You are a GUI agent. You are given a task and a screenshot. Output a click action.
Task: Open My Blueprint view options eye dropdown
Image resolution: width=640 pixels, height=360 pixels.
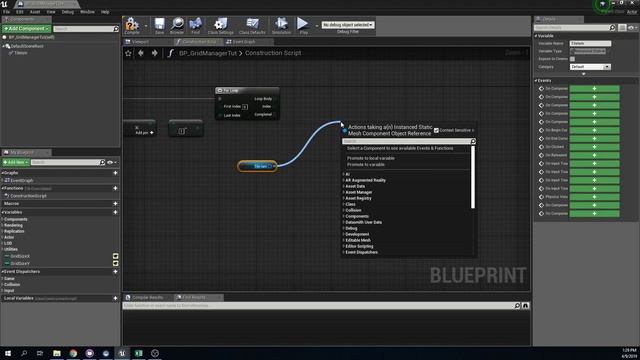[112, 162]
